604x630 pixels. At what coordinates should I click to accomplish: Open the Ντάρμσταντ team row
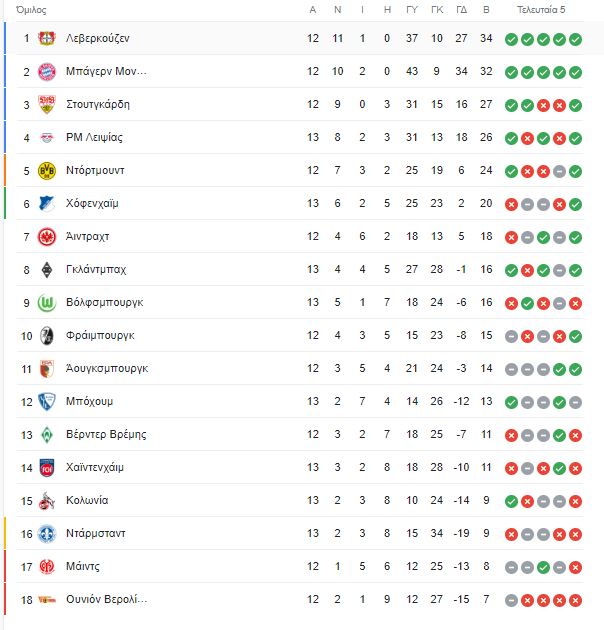tap(300, 534)
